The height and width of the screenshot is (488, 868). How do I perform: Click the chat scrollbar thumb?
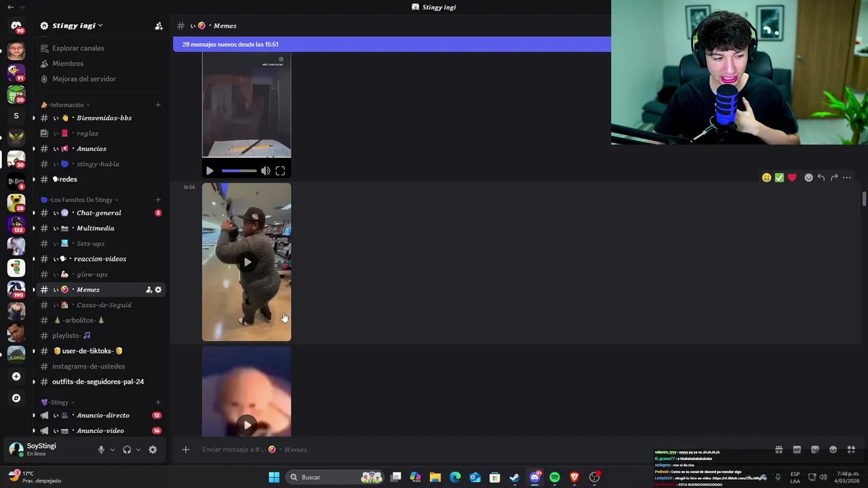tap(864, 199)
